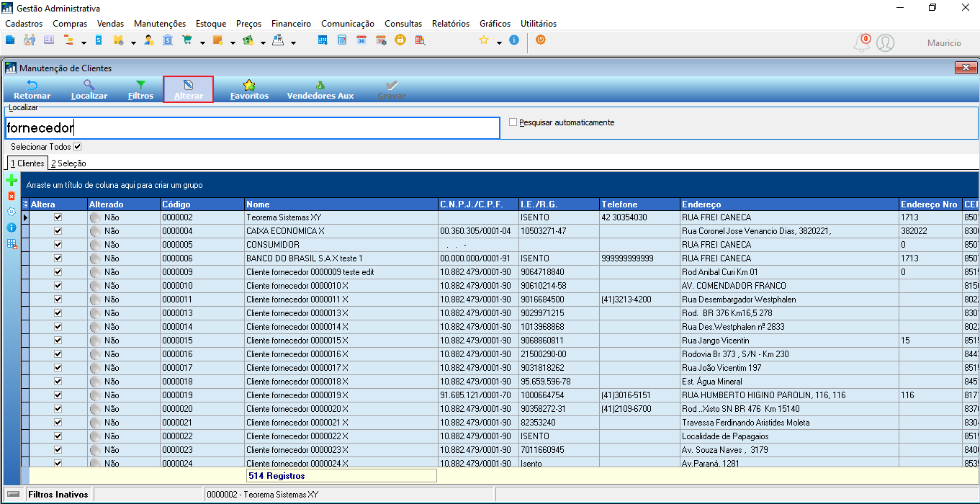Viewport: 980px width, 504px height.
Task: Click the gear settings icon beside grid
Action: point(11,212)
